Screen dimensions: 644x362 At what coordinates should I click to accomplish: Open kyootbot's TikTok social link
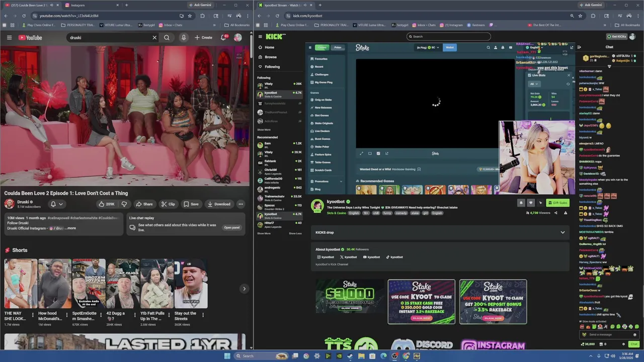(x=394, y=257)
